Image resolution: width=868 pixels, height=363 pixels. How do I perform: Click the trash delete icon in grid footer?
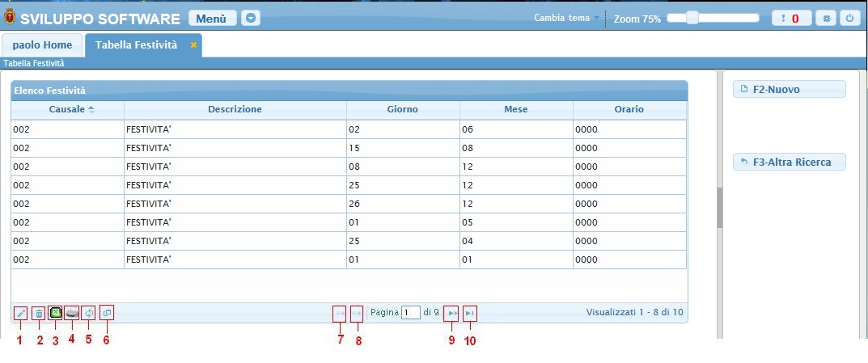coord(39,313)
